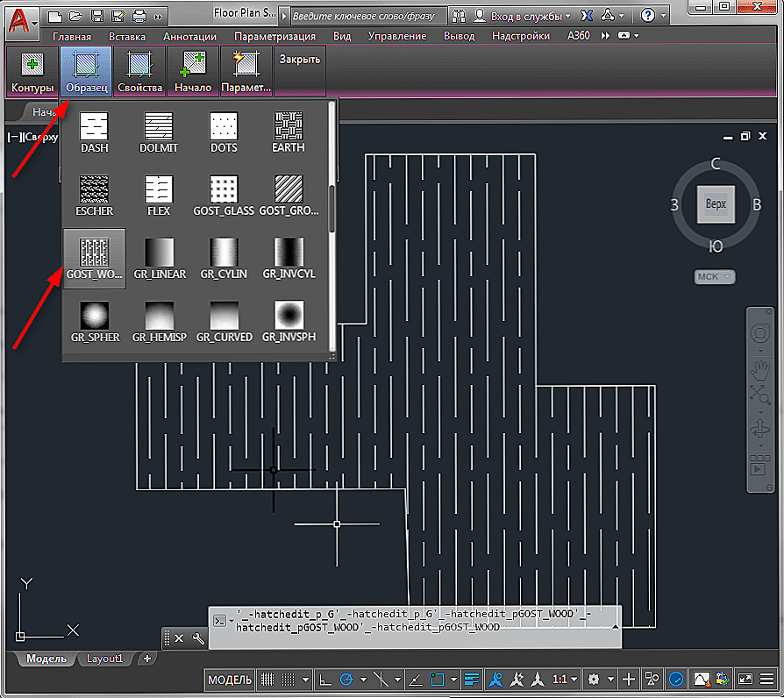784x698 pixels.
Task: Click the Orbit tool in navigation bar
Action: click(760, 429)
